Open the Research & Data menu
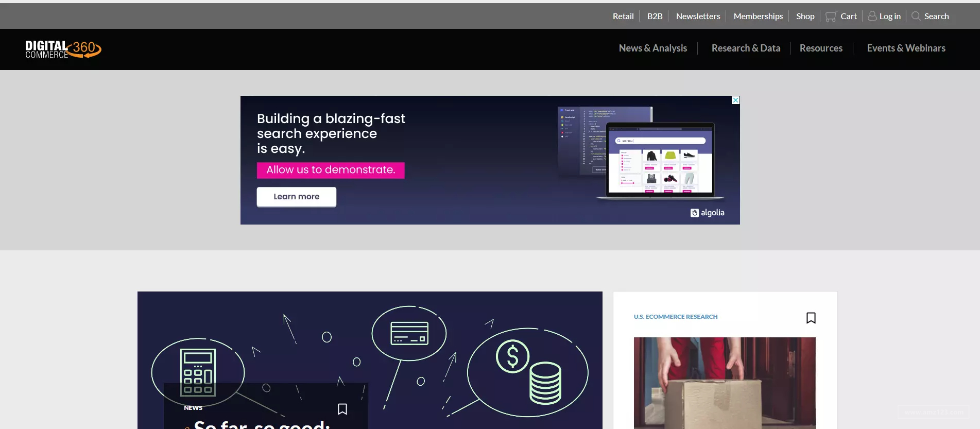Screen dimensions: 980x429 point(746,48)
